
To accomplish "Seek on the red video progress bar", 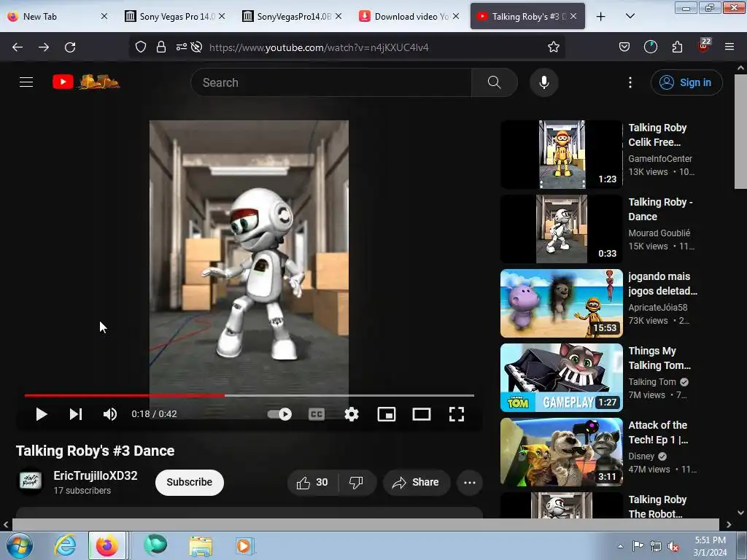I will (x=249, y=395).
